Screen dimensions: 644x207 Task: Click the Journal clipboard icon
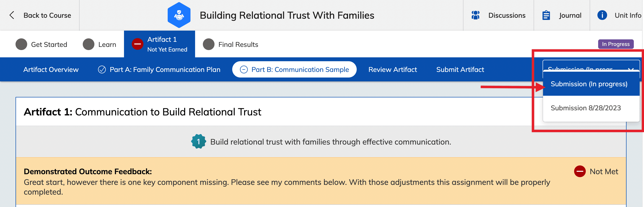[x=546, y=15]
